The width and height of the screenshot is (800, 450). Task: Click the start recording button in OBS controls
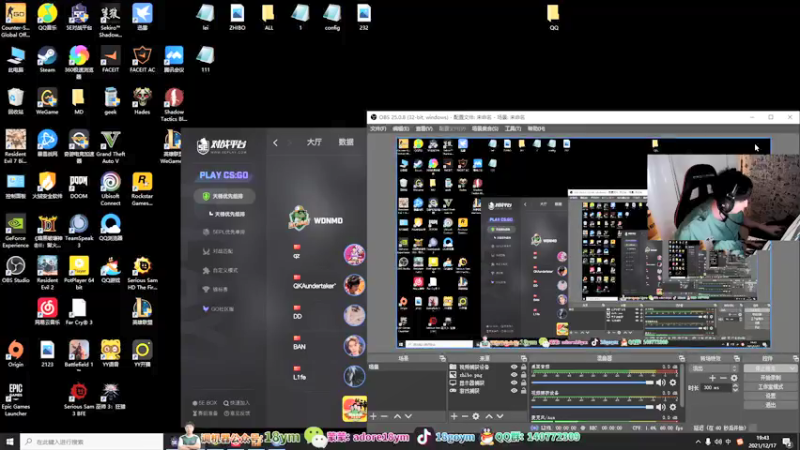point(770,378)
